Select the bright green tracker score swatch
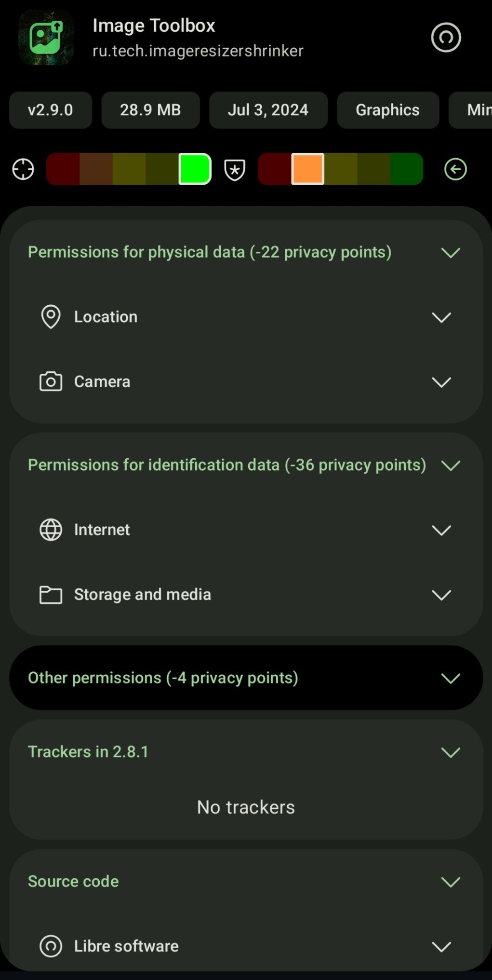492x980 pixels. tap(195, 169)
